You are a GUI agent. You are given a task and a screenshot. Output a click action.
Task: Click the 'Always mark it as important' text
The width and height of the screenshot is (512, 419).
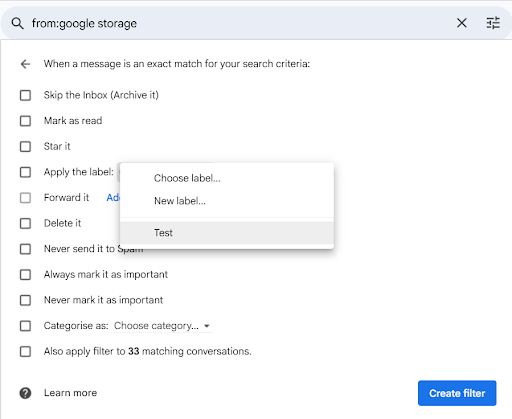click(106, 275)
